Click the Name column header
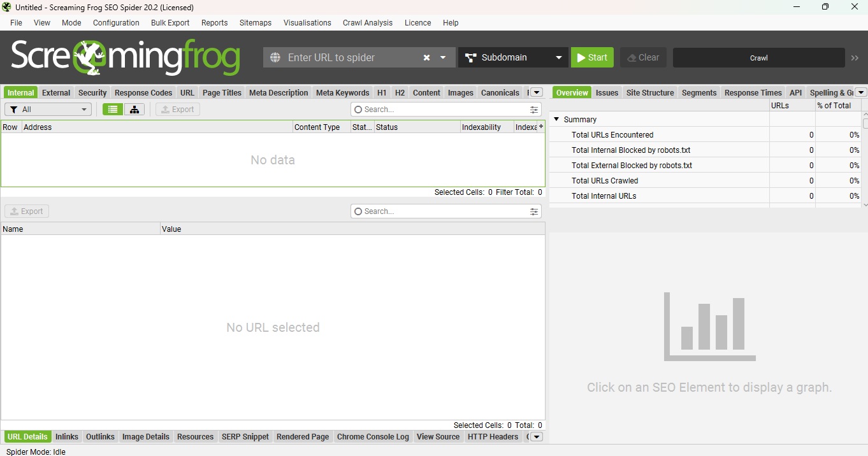 point(80,229)
